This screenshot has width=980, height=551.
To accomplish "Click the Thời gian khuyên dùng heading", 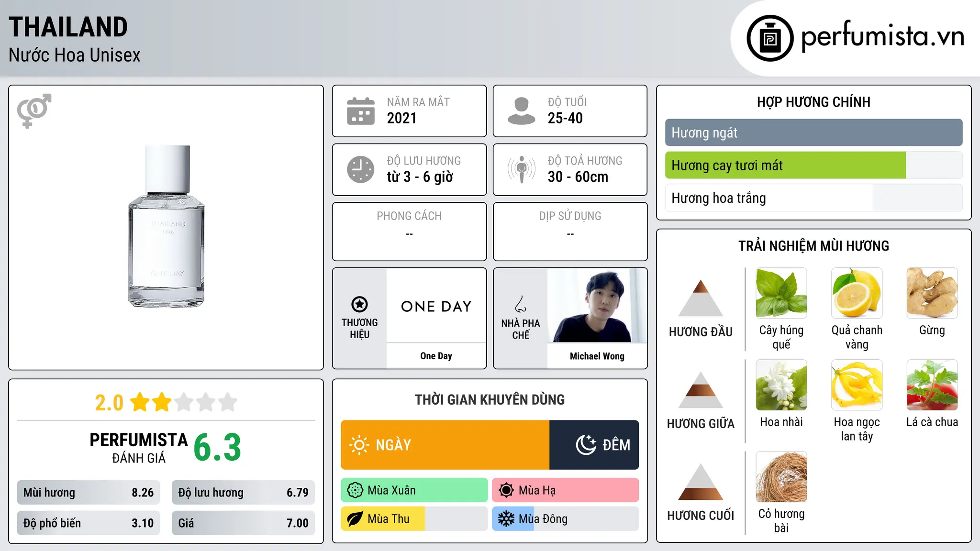I will tap(490, 400).
